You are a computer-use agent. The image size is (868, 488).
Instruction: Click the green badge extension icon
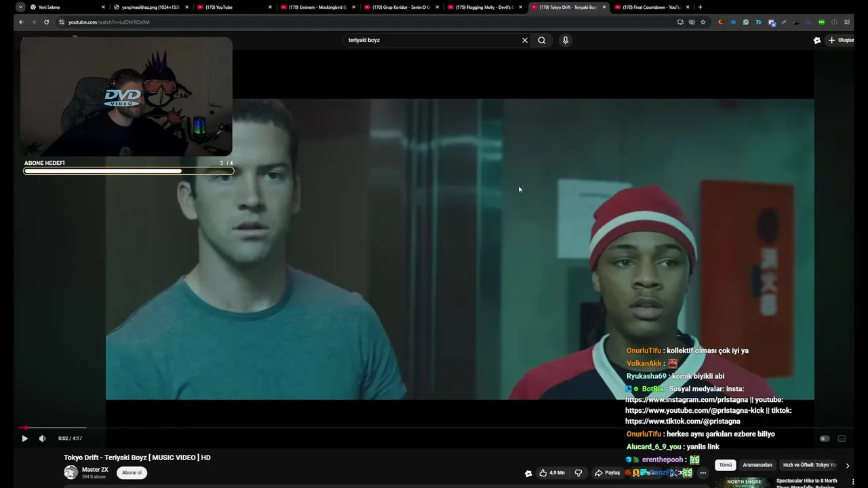pos(822,22)
